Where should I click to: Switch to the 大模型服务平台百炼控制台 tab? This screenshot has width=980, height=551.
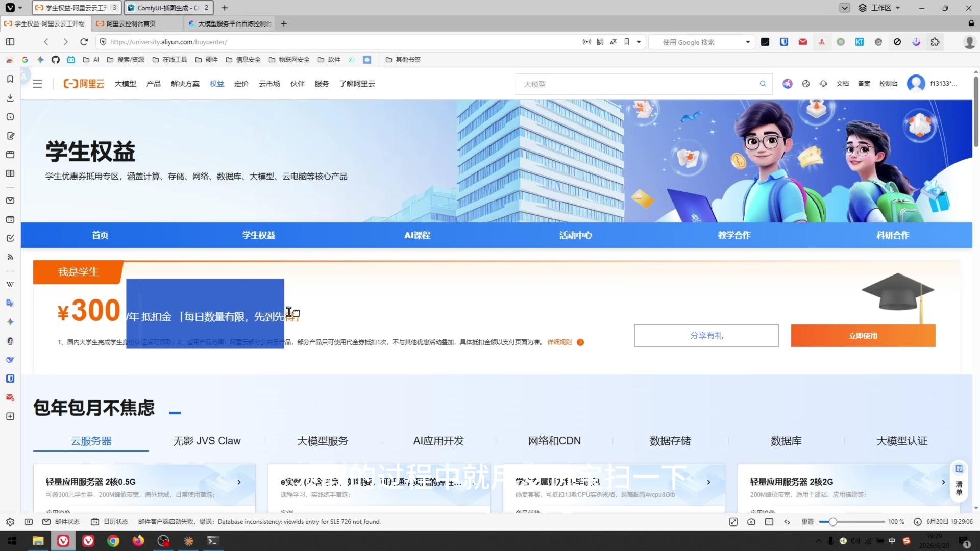point(230,23)
